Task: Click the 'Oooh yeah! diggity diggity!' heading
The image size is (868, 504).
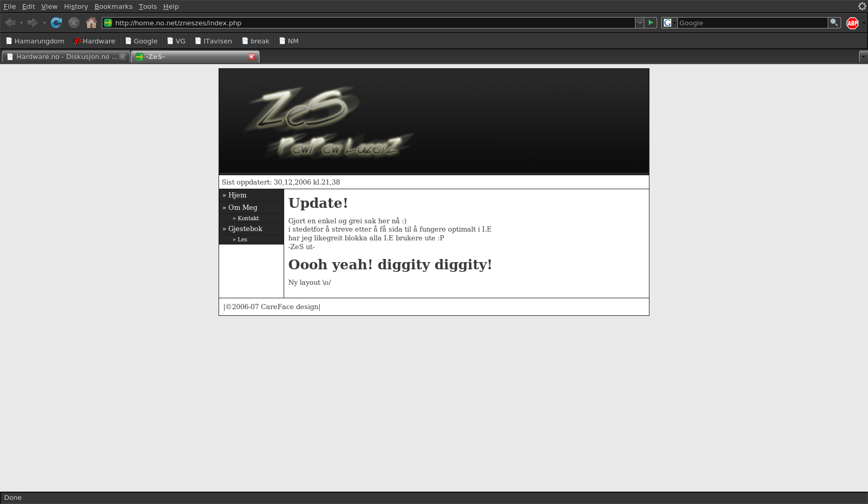Action: click(390, 265)
